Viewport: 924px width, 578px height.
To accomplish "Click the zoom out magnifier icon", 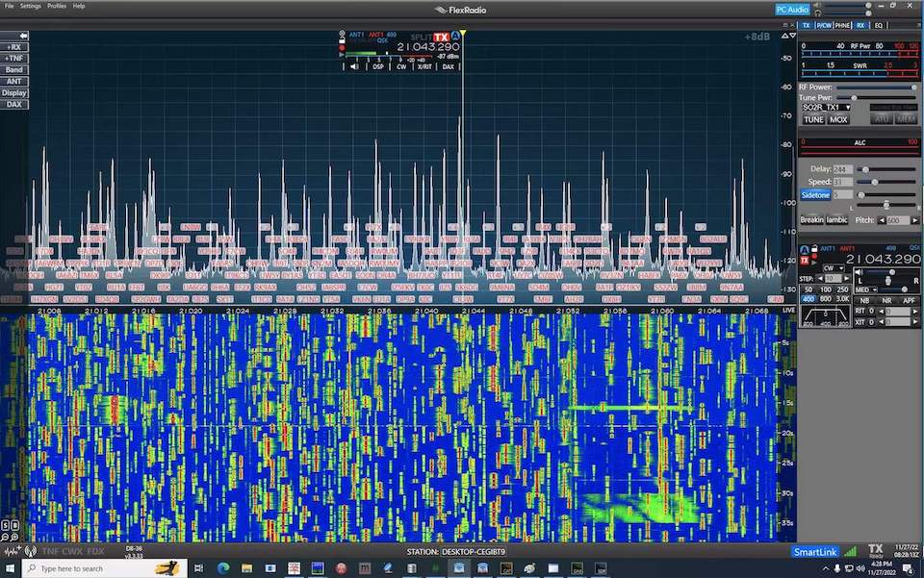I will click(5, 537).
